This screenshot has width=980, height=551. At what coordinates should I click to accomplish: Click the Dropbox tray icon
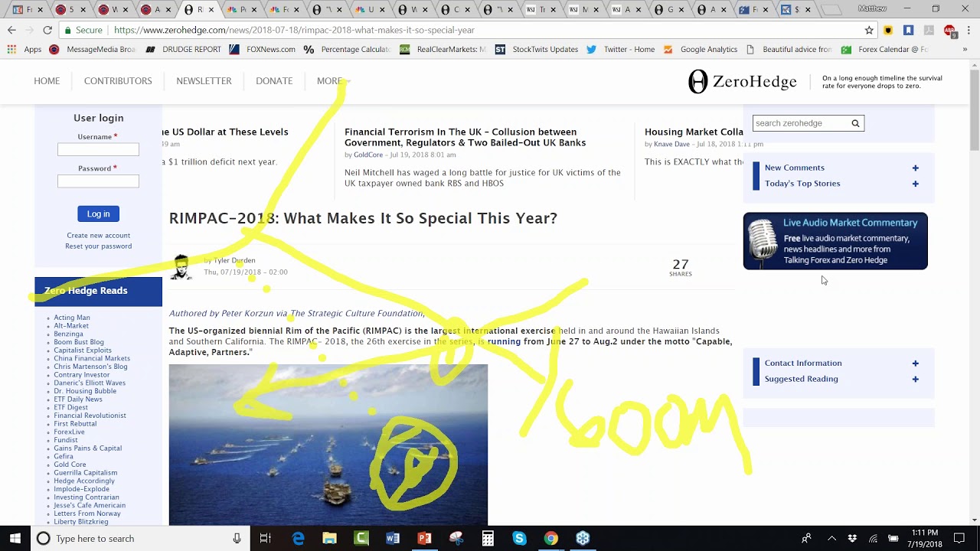(852, 539)
